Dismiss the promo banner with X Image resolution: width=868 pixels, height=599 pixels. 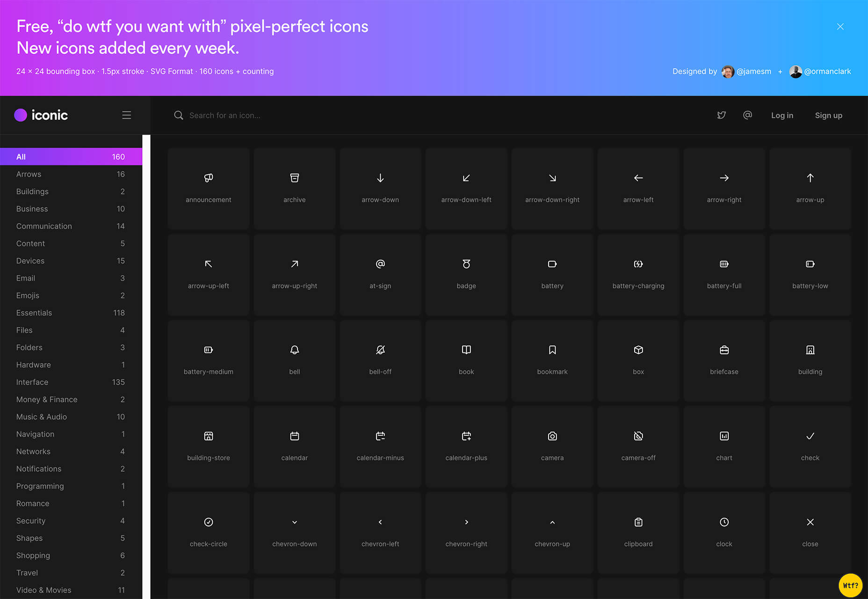840,27
